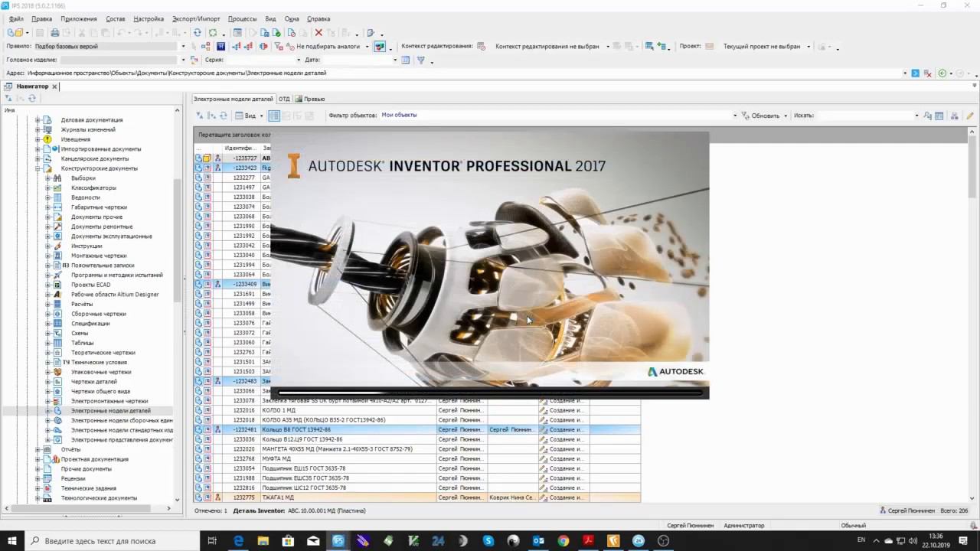The height and width of the screenshot is (551, 980).
Task: Click the funnel filter icon after Дата
Action: (421, 60)
